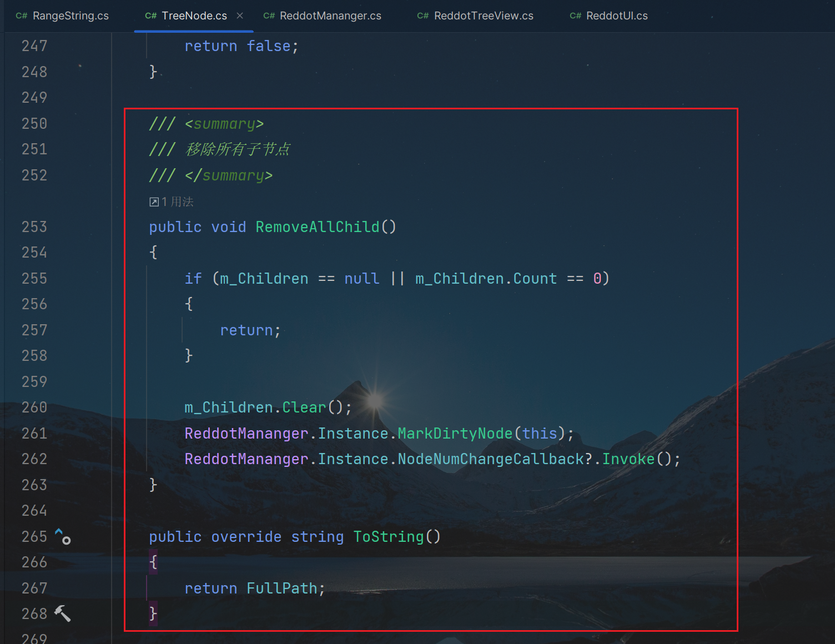Click FullPath on line 267
Screen dimensions: 835x644
pyautogui.click(x=282, y=588)
